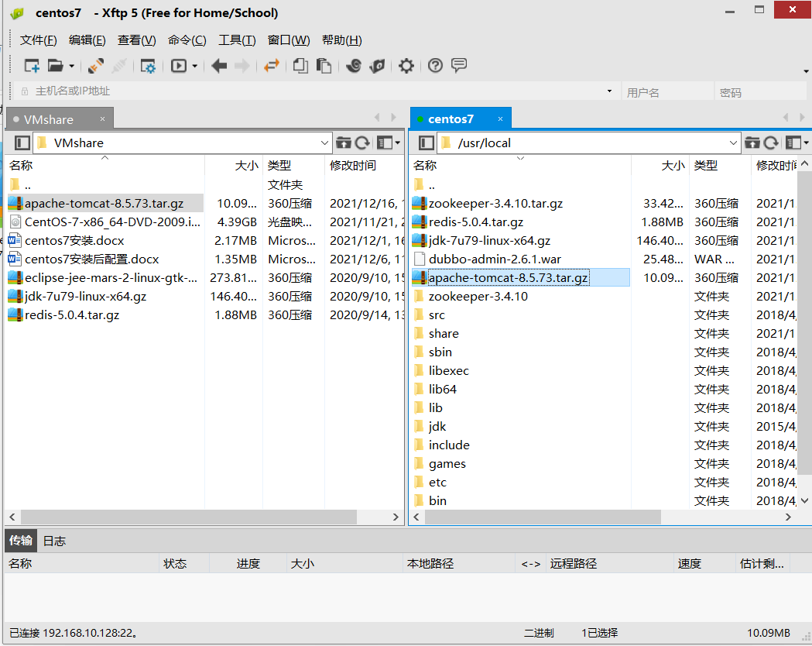The height and width of the screenshot is (646, 812).
Task: Create a new folder in the VMshare panel
Action: 344,143
